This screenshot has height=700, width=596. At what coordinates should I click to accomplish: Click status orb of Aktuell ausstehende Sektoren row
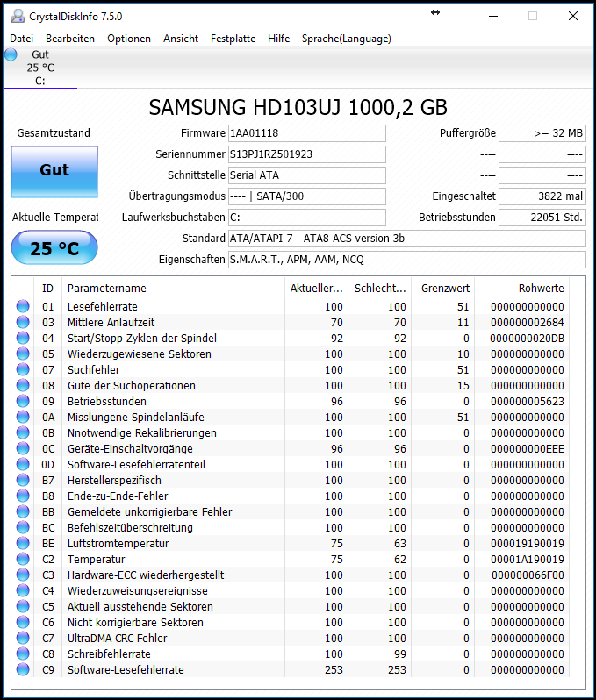click(23, 606)
